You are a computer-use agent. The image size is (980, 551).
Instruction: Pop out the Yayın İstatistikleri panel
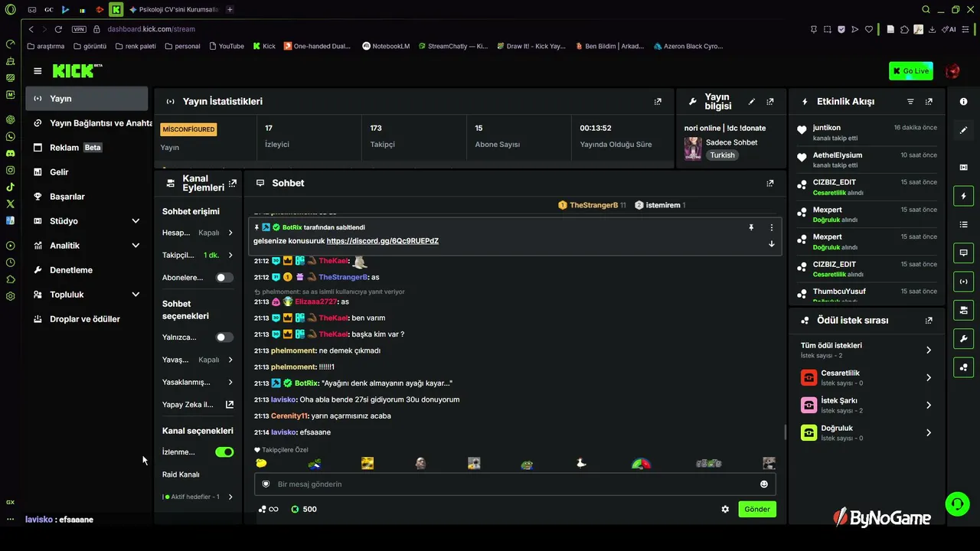point(658,101)
